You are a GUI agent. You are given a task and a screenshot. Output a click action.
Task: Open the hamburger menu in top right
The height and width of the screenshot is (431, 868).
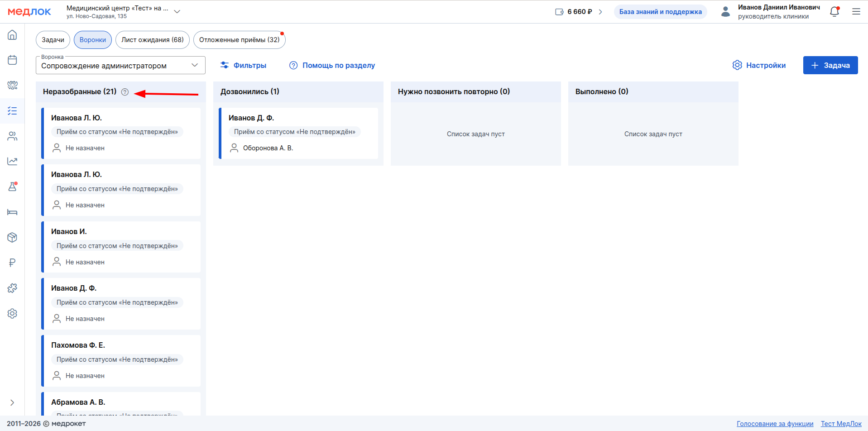click(x=856, y=12)
